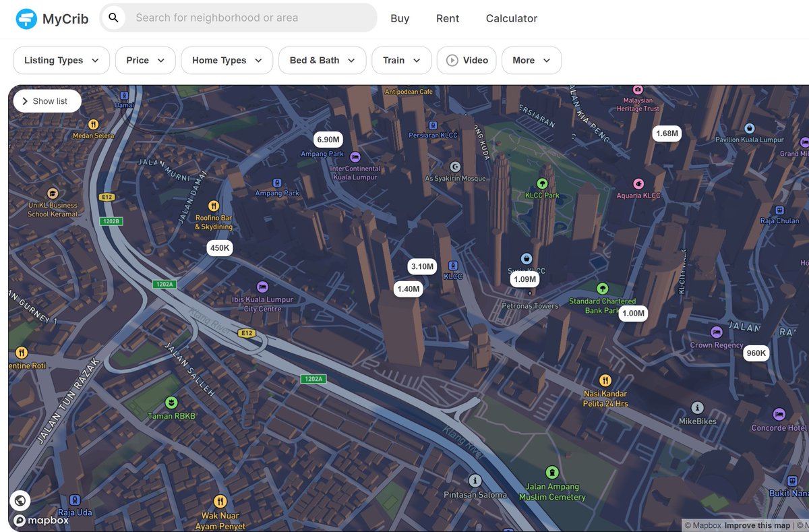Open the Improve this map link
809x532 pixels.
(757, 525)
